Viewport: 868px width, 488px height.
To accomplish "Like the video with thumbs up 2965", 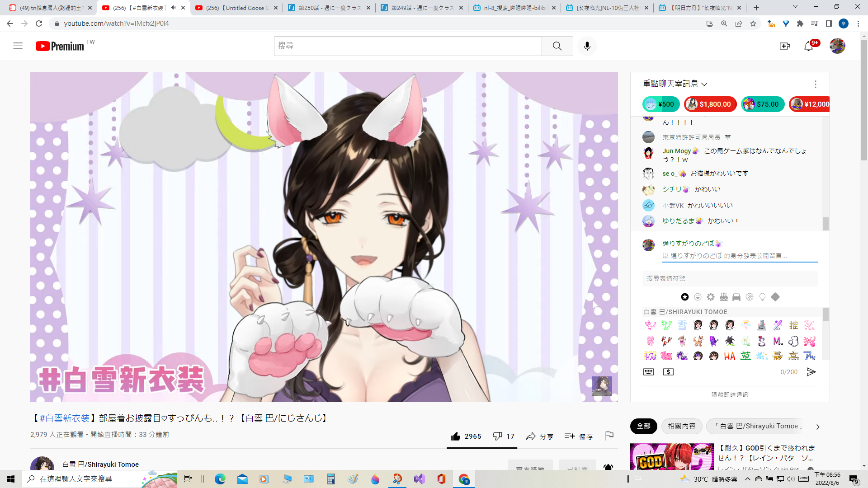I will coord(466,436).
